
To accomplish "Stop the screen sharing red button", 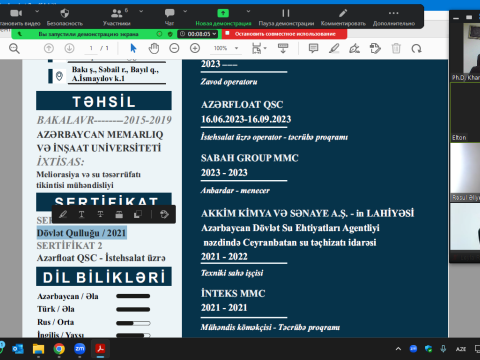I will [x=285, y=34].
